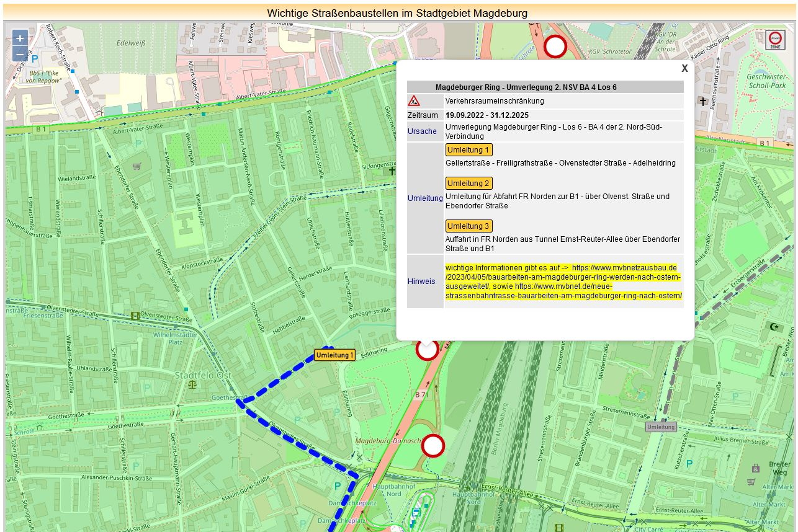This screenshot has height=532, width=798.
Task: Open road closure marker near KGV Schrotetal
Action: point(555,47)
